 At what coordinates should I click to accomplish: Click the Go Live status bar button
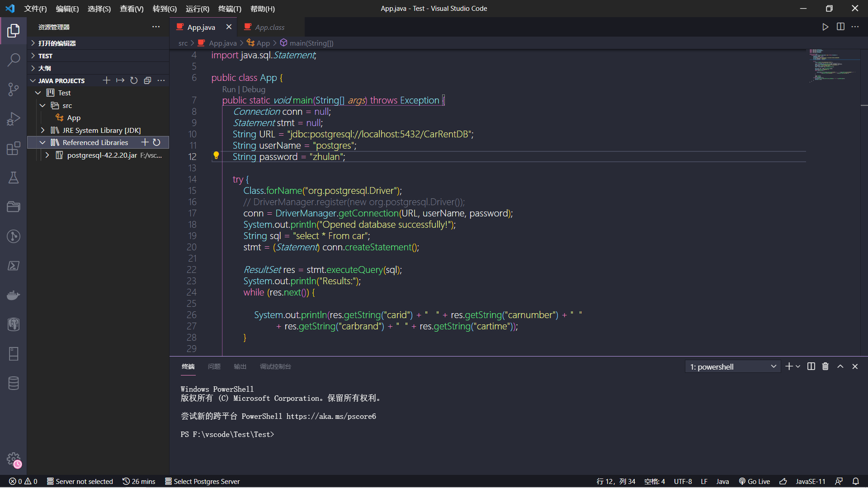point(754,481)
